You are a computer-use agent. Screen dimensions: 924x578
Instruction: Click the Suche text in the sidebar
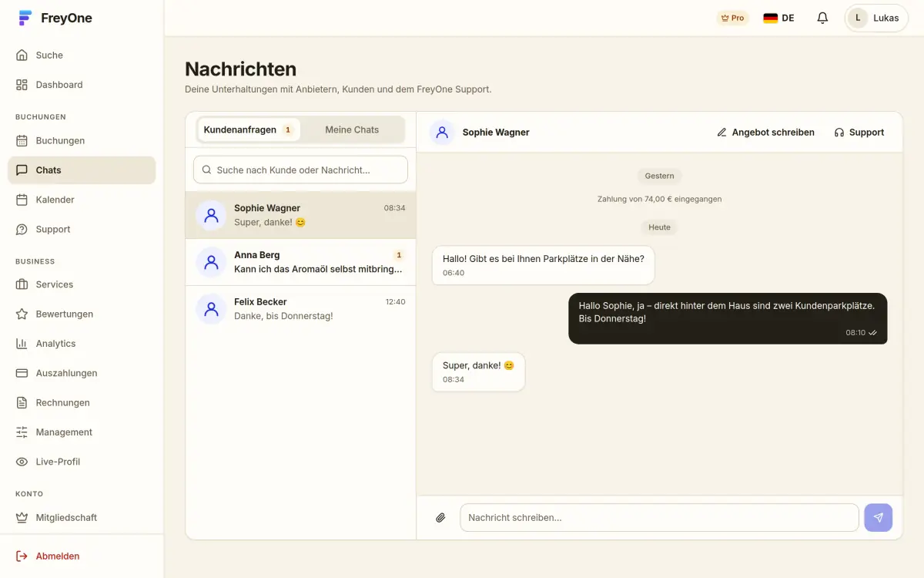pyautogui.click(x=49, y=55)
